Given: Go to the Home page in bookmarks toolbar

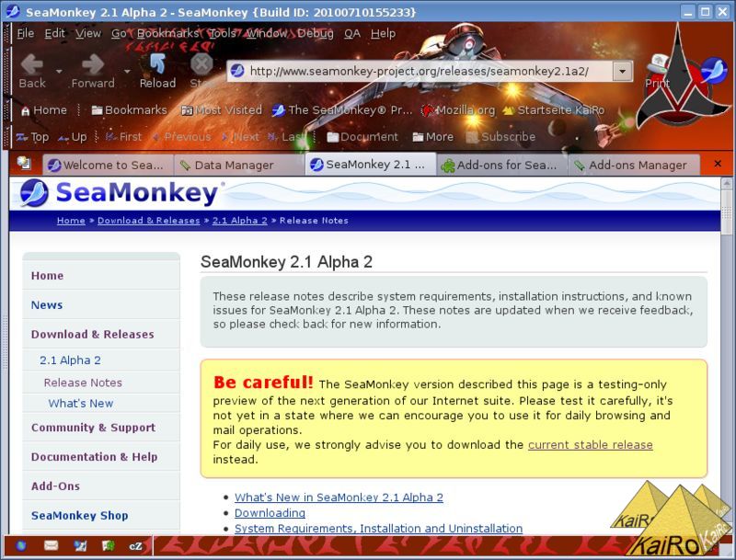Looking at the screenshot, I should point(43,110).
